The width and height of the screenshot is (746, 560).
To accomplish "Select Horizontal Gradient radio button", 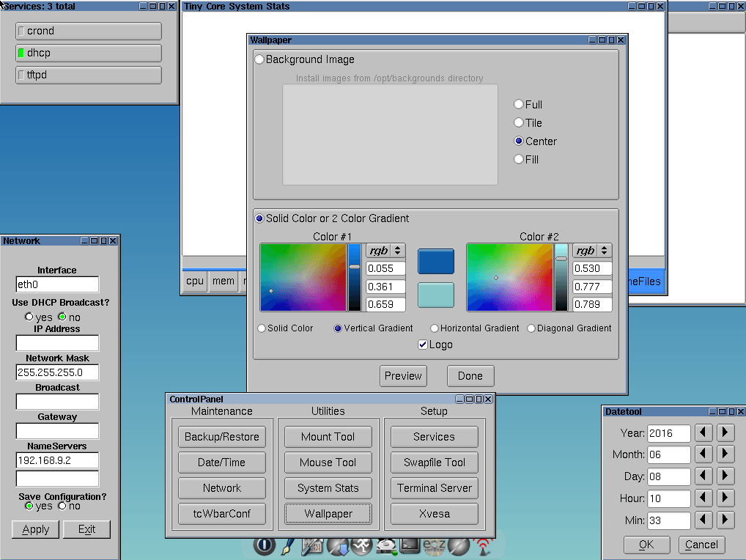I will pos(435,328).
